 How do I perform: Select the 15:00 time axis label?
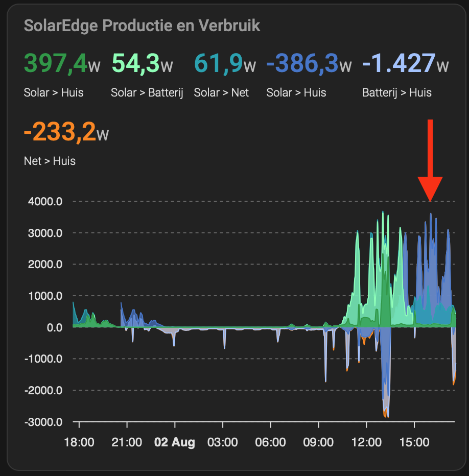[414, 442]
